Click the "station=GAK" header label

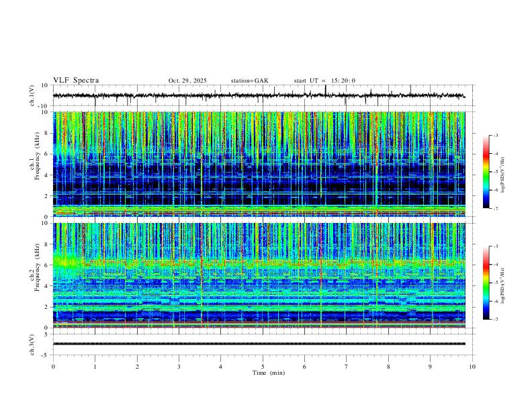click(x=249, y=81)
